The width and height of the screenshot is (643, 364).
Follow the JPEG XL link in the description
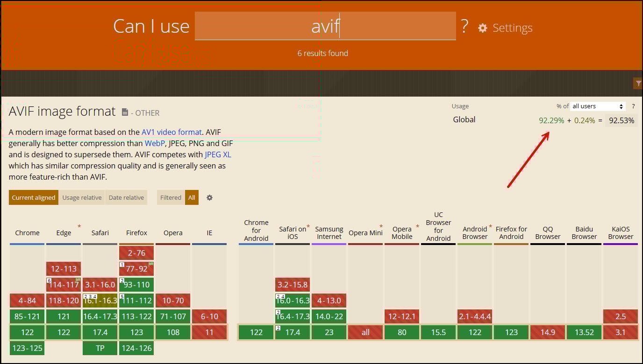click(218, 154)
